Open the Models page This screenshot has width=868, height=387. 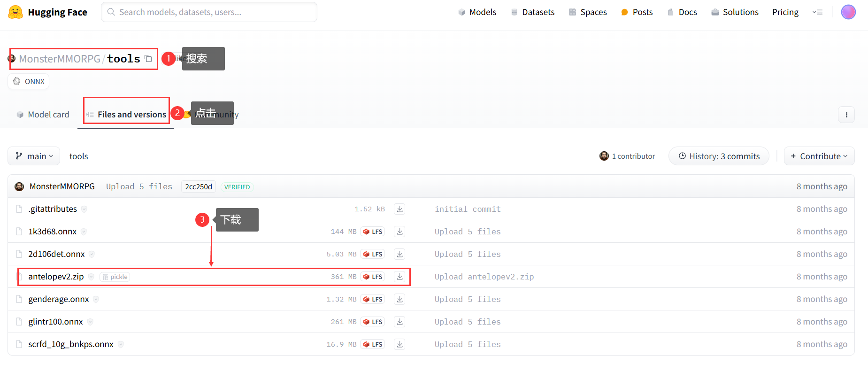tap(477, 12)
